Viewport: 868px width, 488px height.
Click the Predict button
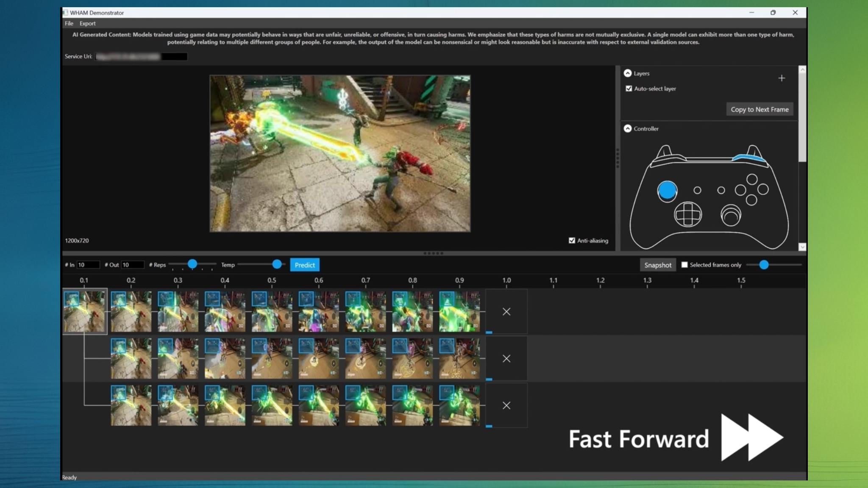pyautogui.click(x=305, y=265)
